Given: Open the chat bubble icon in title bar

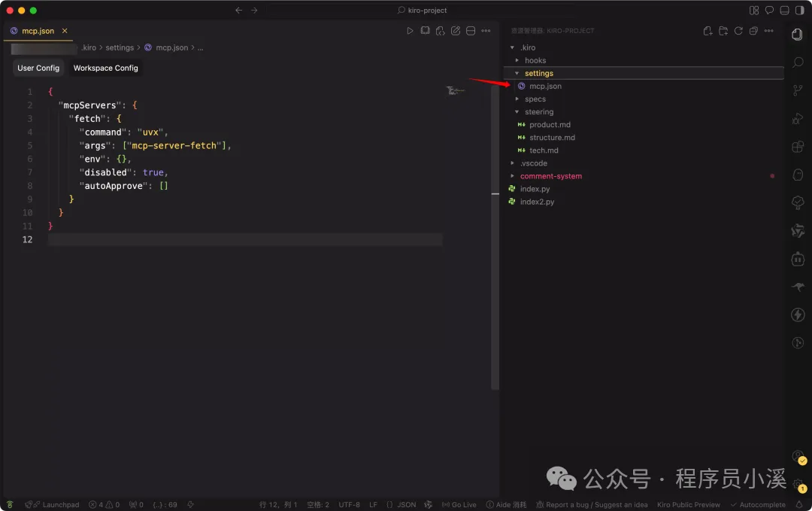Looking at the screenshot, I should 770,11.
